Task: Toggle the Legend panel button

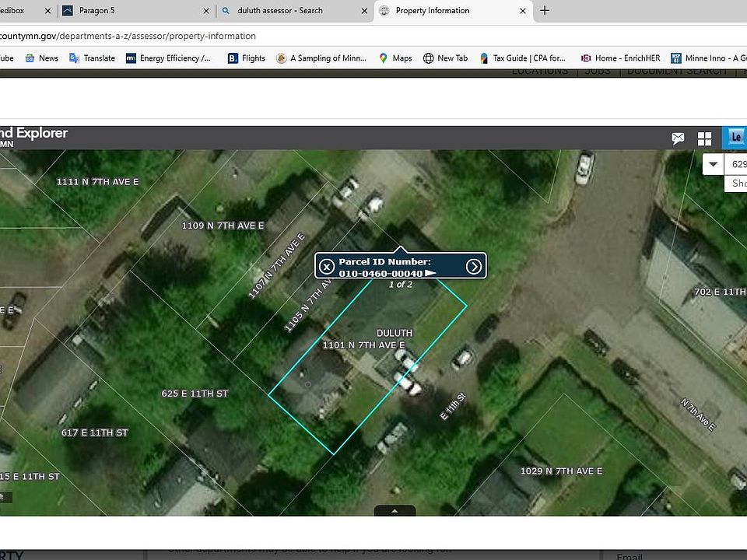Action: coord(735,138)
